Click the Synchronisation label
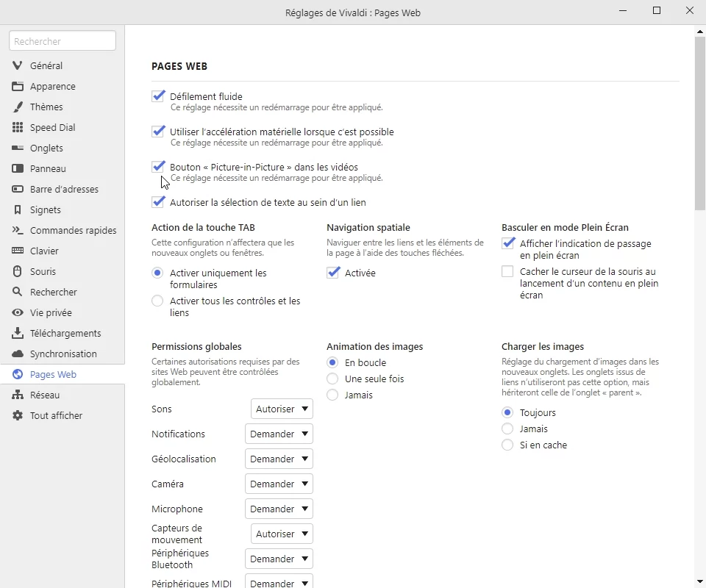The height and width of the screenshot is (588, 706). pyautogui.click(x=63, y=354)
